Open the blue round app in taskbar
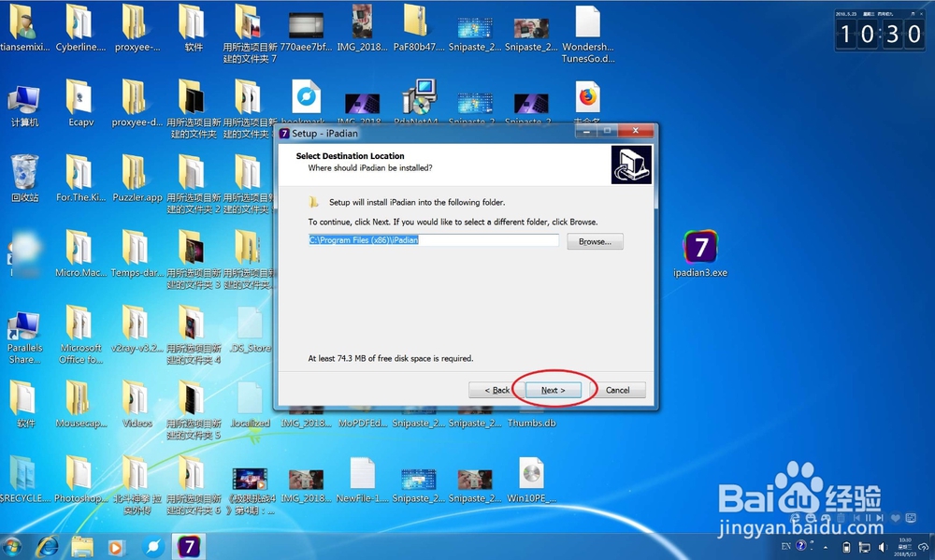Screen dimensions: 935x560 coord(152,547)
